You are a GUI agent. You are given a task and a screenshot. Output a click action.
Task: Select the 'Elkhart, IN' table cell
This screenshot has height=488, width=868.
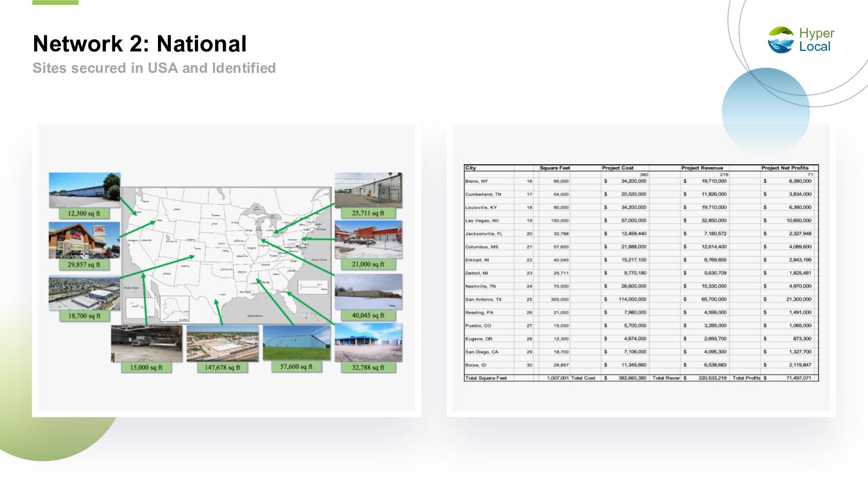pos(477,260)
